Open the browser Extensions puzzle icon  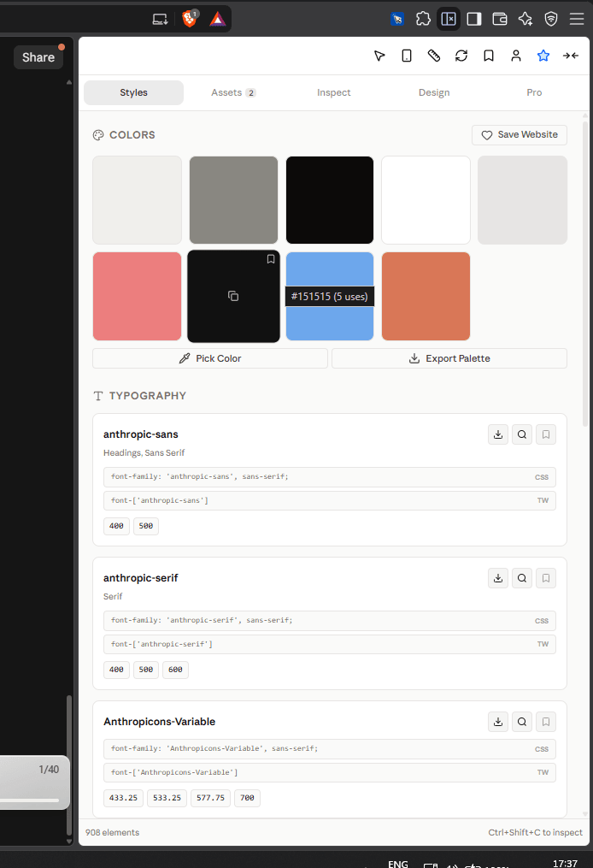click(x=423, y=19)
